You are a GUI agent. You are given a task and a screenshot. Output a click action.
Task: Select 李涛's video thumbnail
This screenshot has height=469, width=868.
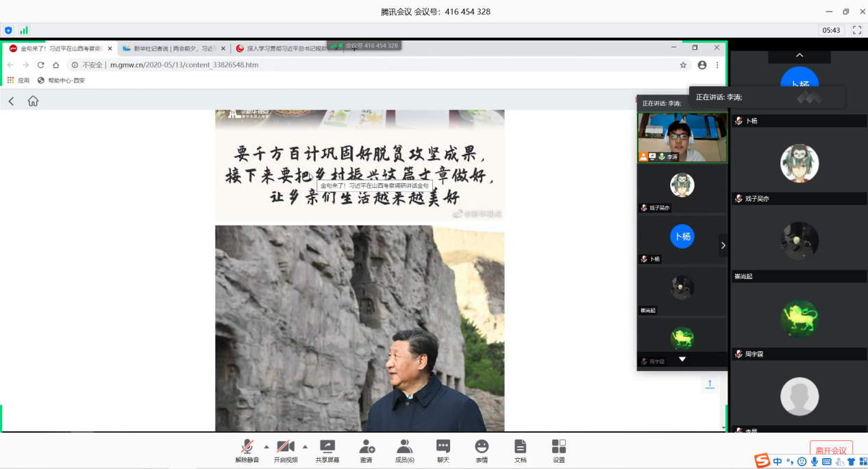(682, 137)
